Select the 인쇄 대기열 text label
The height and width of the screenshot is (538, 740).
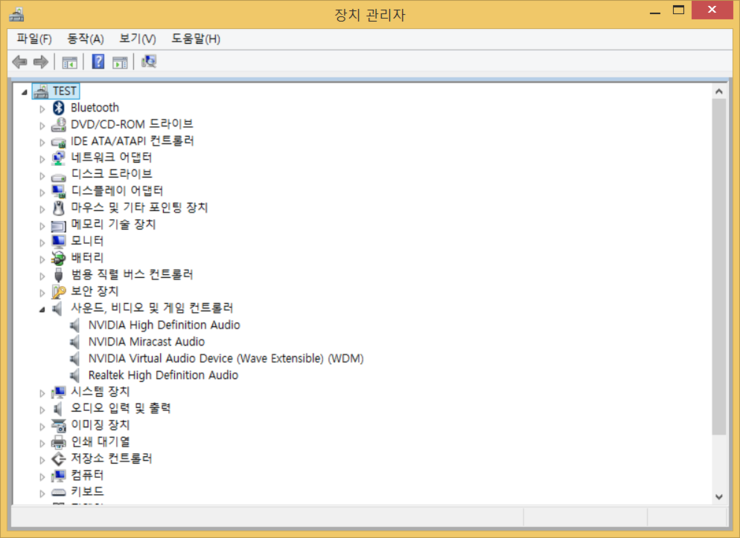click(x=100, y=442)
